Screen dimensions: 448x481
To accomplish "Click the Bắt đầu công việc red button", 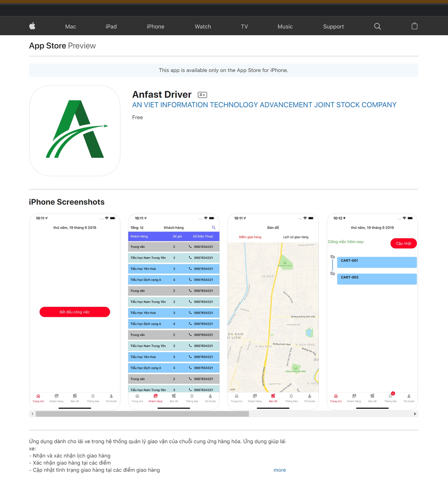I will [x=75, y=312].
